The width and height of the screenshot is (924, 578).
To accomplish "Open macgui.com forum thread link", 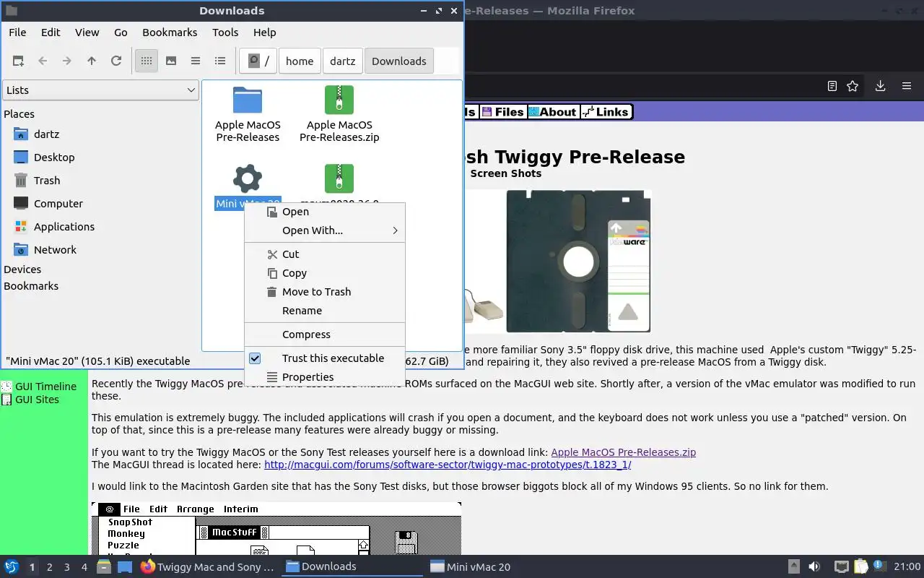I will (x=448, y=465).
